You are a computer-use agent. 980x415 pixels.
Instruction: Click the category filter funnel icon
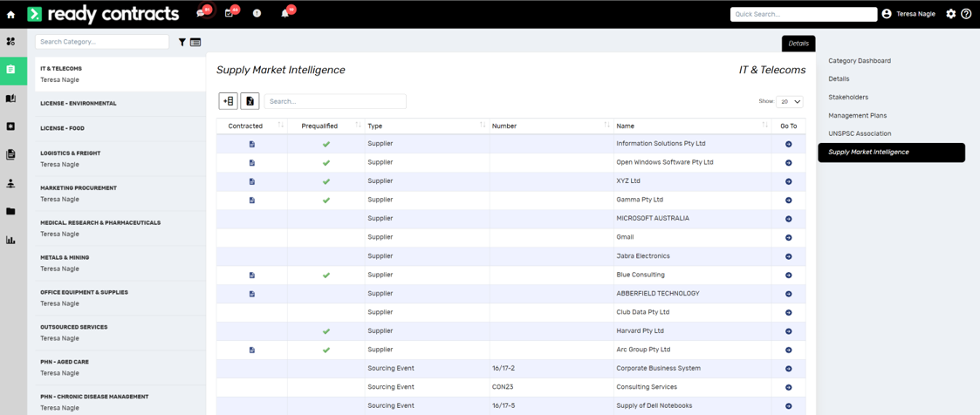coord(182,42)
